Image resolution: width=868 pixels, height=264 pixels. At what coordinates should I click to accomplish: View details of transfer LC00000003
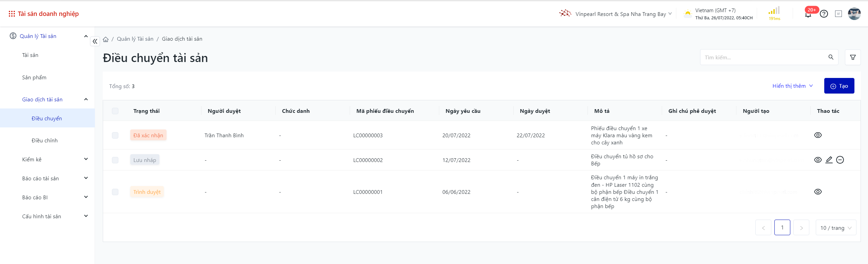(818, 135)
